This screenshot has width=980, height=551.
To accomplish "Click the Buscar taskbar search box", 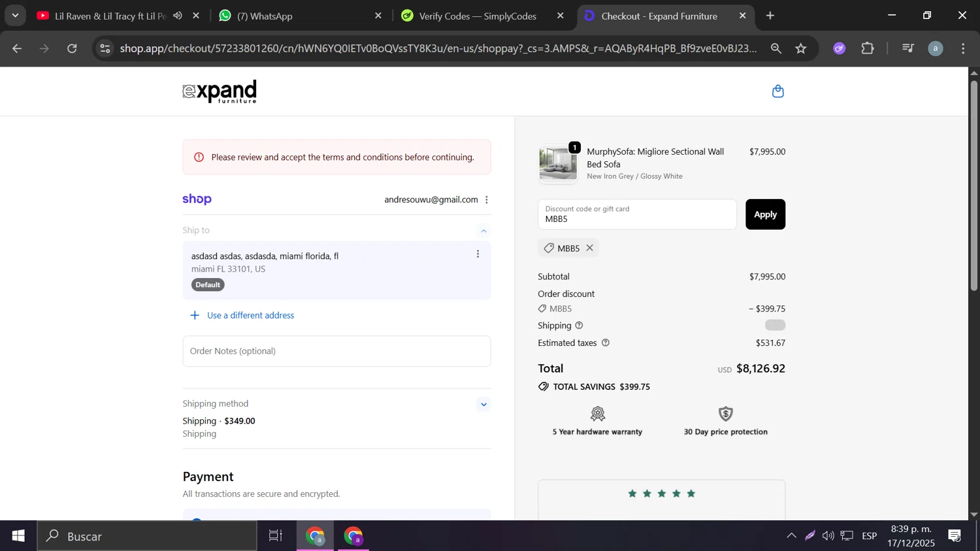I will tap(147, 536).
